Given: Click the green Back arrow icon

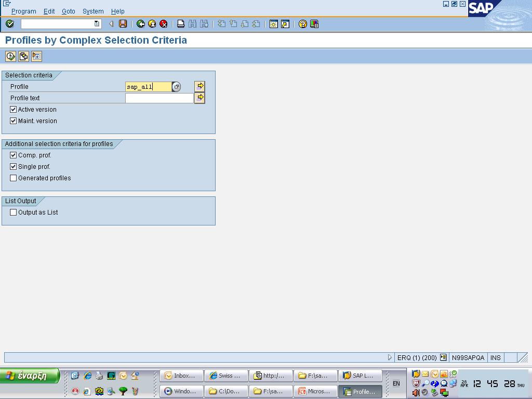Looking at the screenshot, I should pos(140,24).
